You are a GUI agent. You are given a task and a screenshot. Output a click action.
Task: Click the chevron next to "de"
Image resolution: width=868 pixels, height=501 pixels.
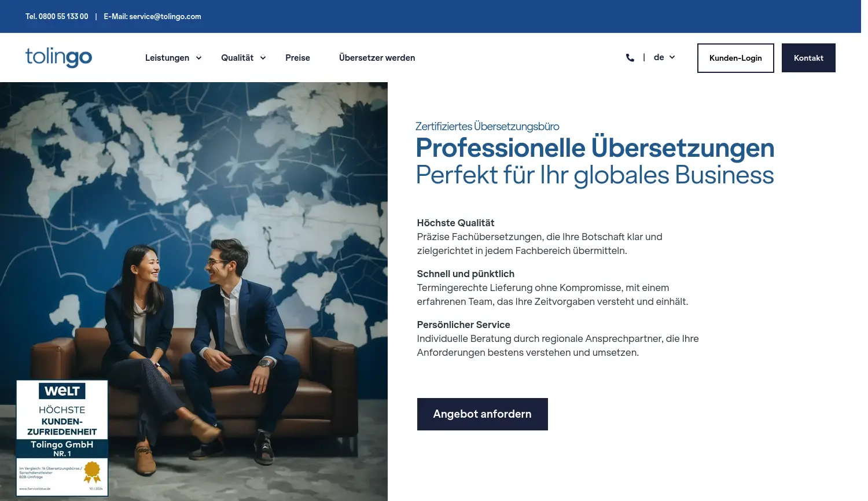(672, 57)
